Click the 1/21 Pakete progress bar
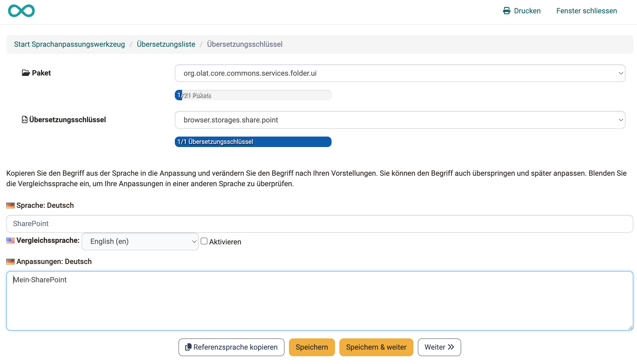The width and height of the screenshot is (637, 364). point(253,95)
